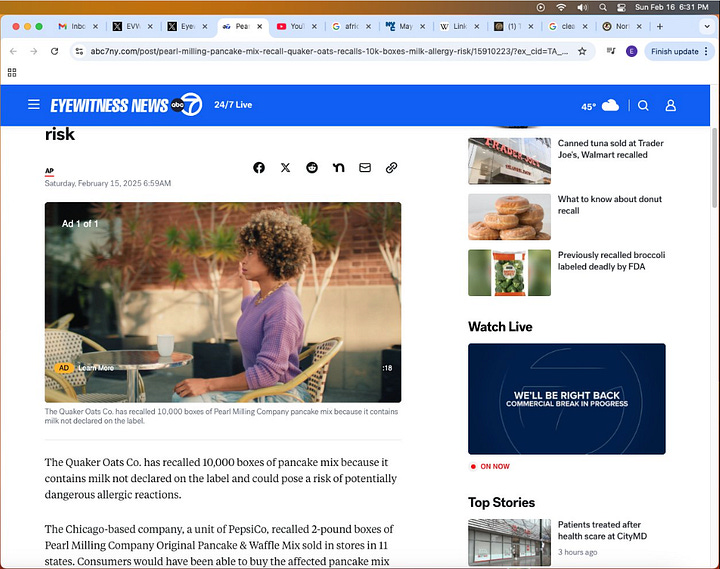Click the page vertical scrollbar
Screen dimensions: 720x569
tap(714, 167)
